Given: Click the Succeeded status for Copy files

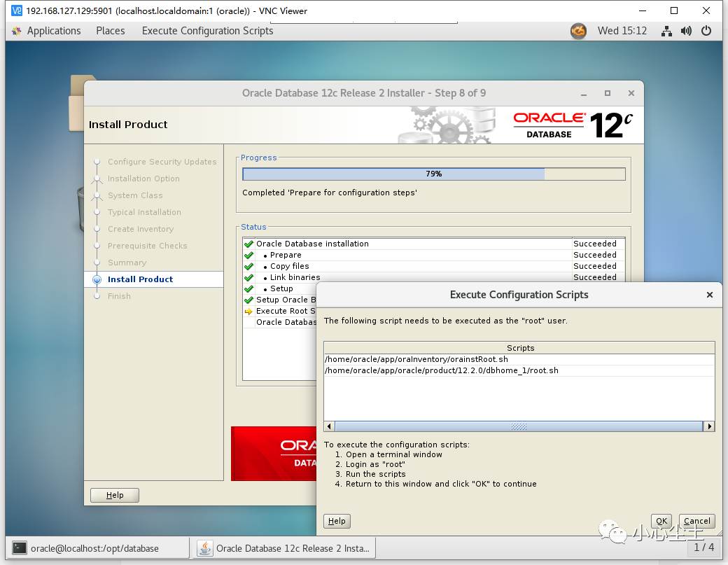Looking at the screenshot, I should [595, 266].
